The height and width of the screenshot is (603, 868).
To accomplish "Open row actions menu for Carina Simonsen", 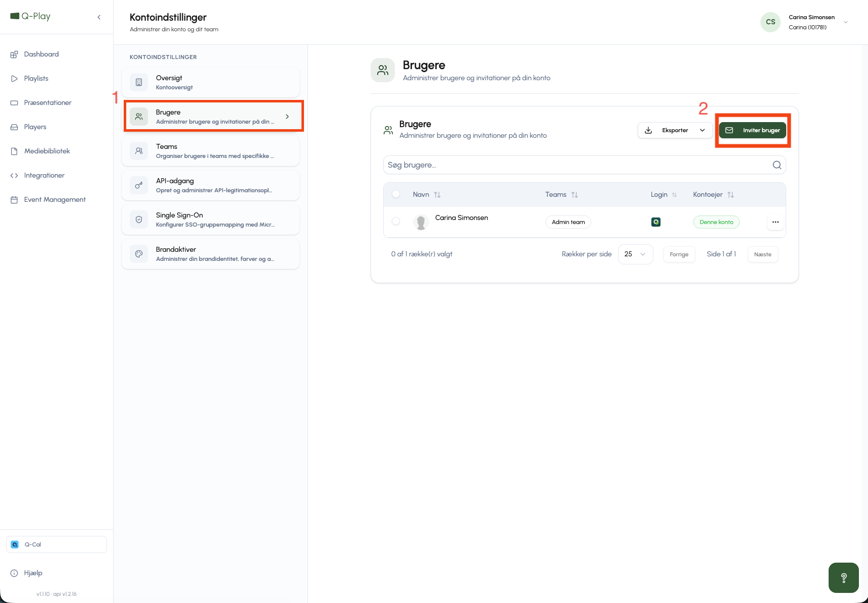I will [x=776, y=222].
